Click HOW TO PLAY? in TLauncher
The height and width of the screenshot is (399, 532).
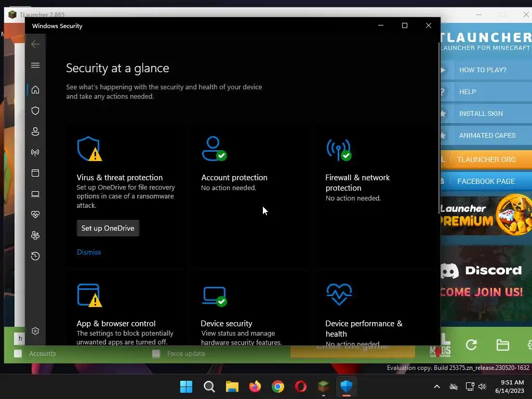pos(486,70)
